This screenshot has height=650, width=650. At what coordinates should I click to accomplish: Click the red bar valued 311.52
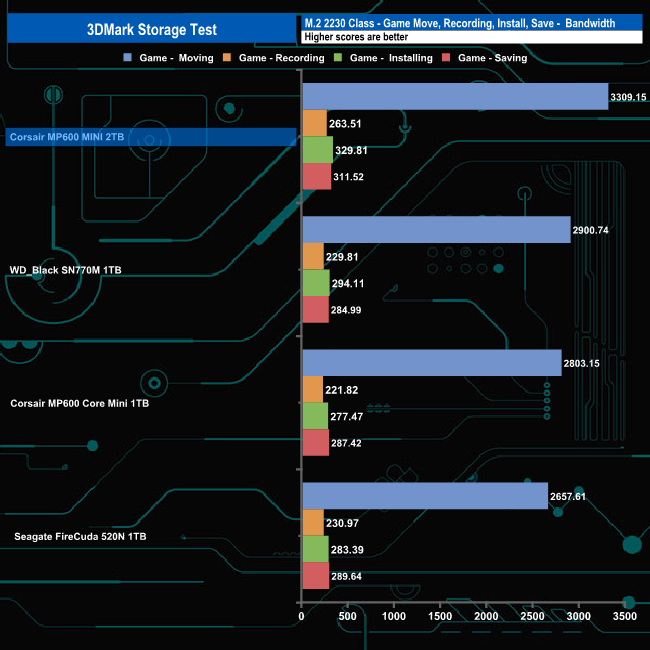click(x=317, y=176)
